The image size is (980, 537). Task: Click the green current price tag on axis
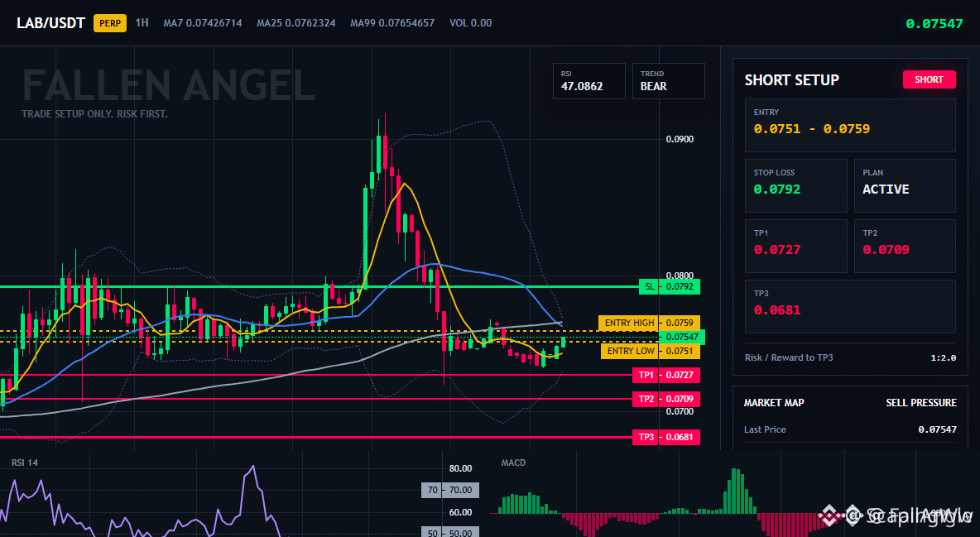[682, 337]
